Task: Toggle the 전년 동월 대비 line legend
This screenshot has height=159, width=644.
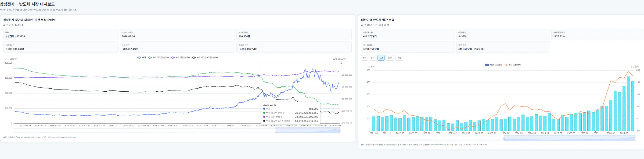Action: pos(512,65)
